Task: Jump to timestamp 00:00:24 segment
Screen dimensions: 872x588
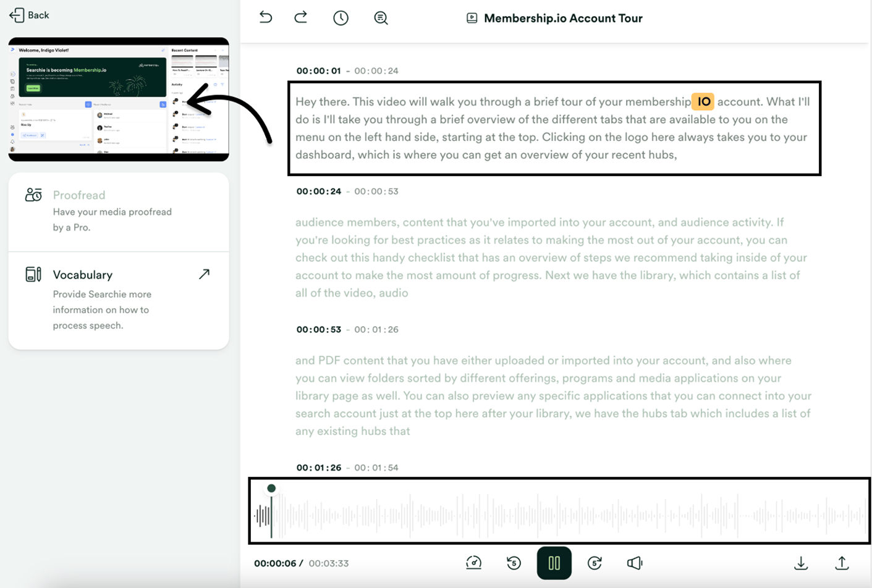Action: click(318, 191)
